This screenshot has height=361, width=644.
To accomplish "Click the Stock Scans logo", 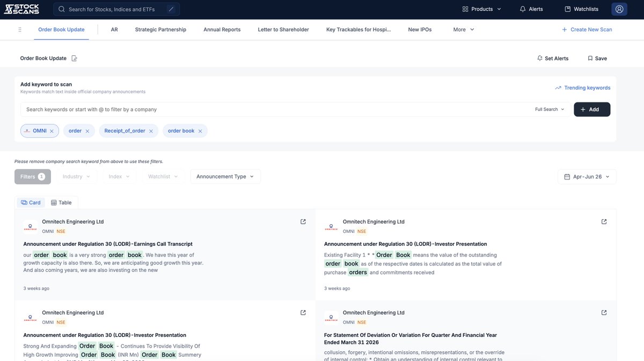I will [21, 9].
